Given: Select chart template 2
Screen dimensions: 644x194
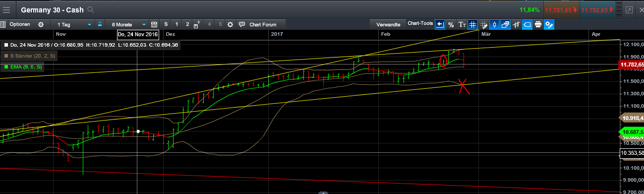Looking at the screenshot, I should coord(187,24).
